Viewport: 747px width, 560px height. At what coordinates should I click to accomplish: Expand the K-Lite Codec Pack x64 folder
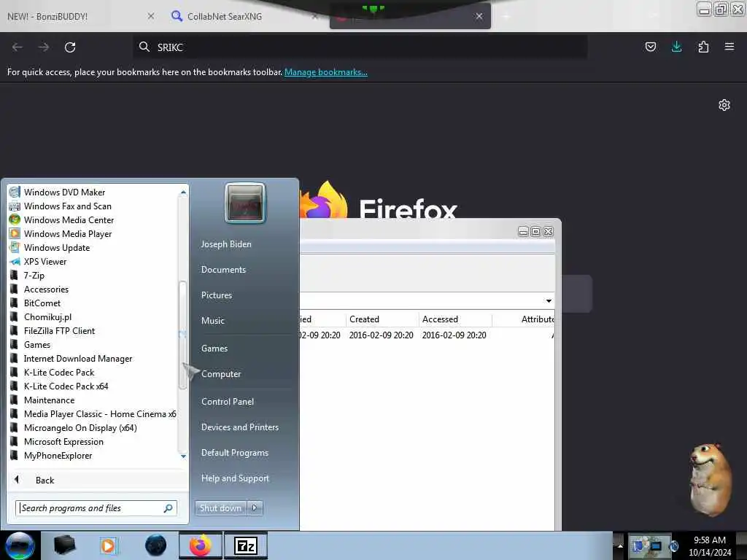66,386
